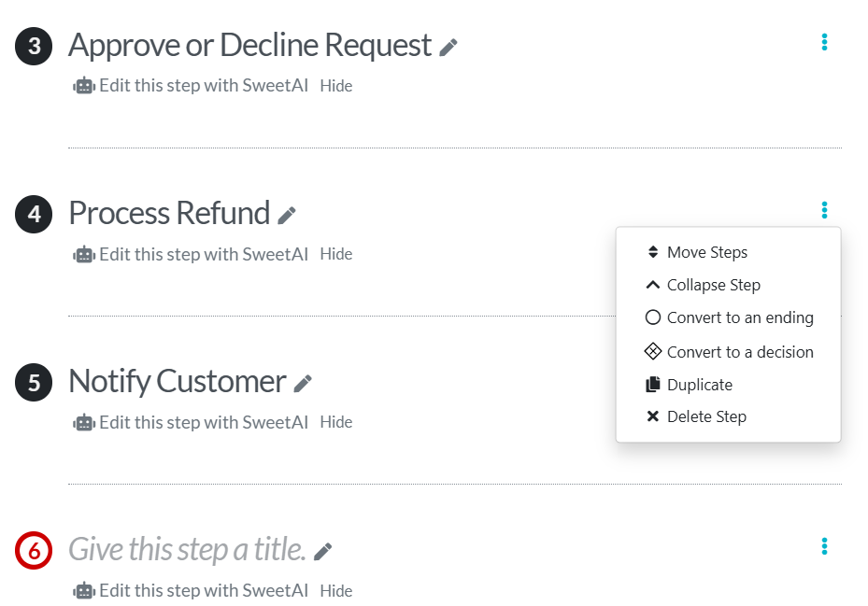Click the Duplicate icon in the step menu

pos(652,384)
